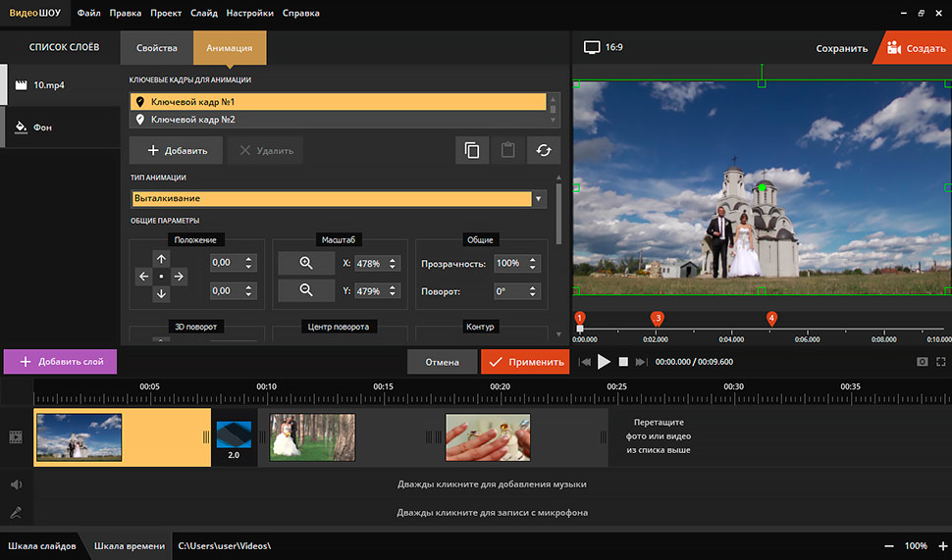Click Удалить keyframe button

point(265,150)
